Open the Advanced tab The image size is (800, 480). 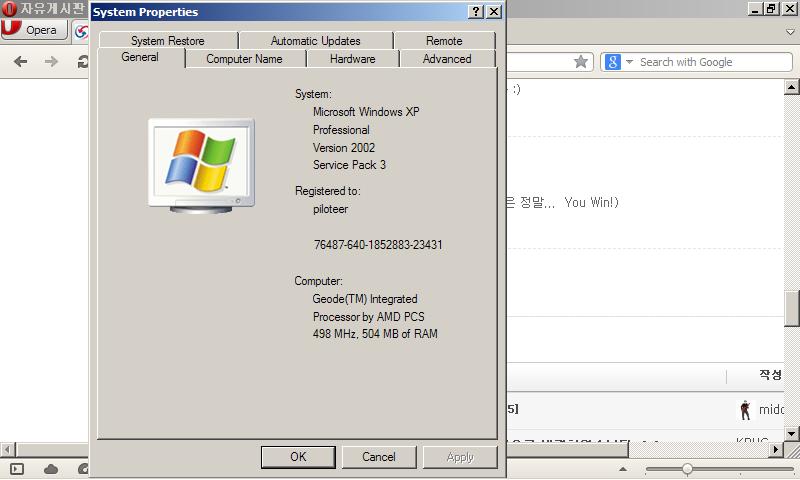point(447,59)
